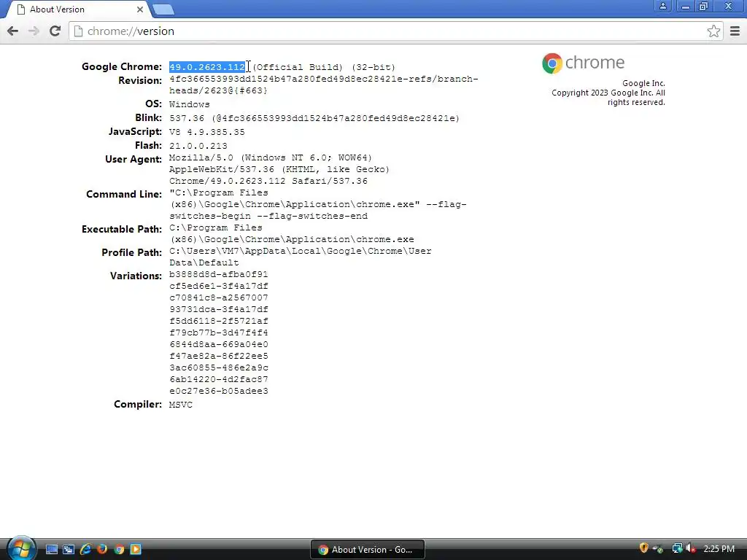Go back with the back arrow
Image resolution: width=747 pixels, height=560 pixels.
click(x=13, y=31)
